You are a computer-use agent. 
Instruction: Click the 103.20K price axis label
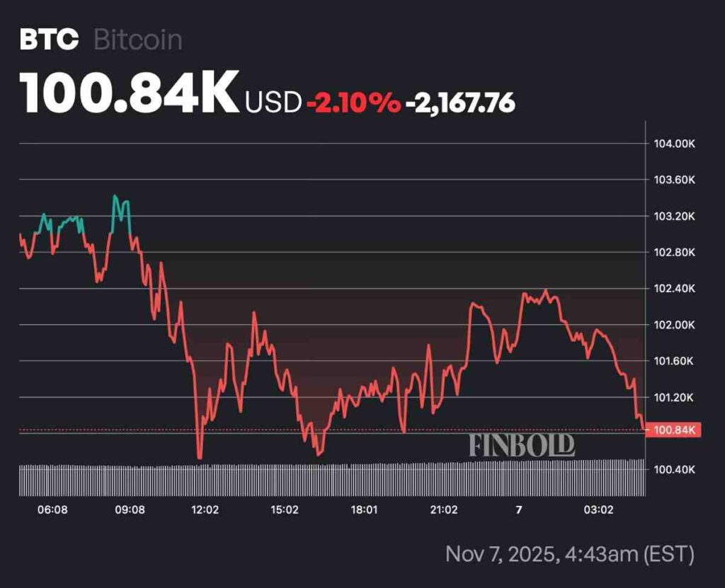(674, 217)
